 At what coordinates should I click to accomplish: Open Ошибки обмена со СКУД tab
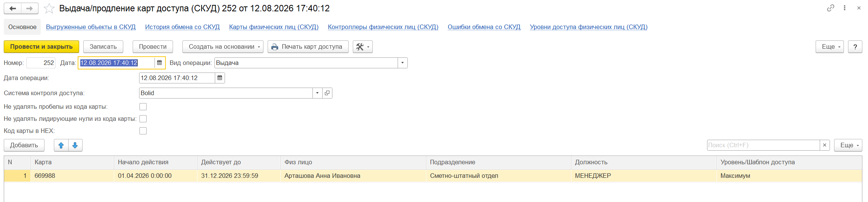point(484,27)
